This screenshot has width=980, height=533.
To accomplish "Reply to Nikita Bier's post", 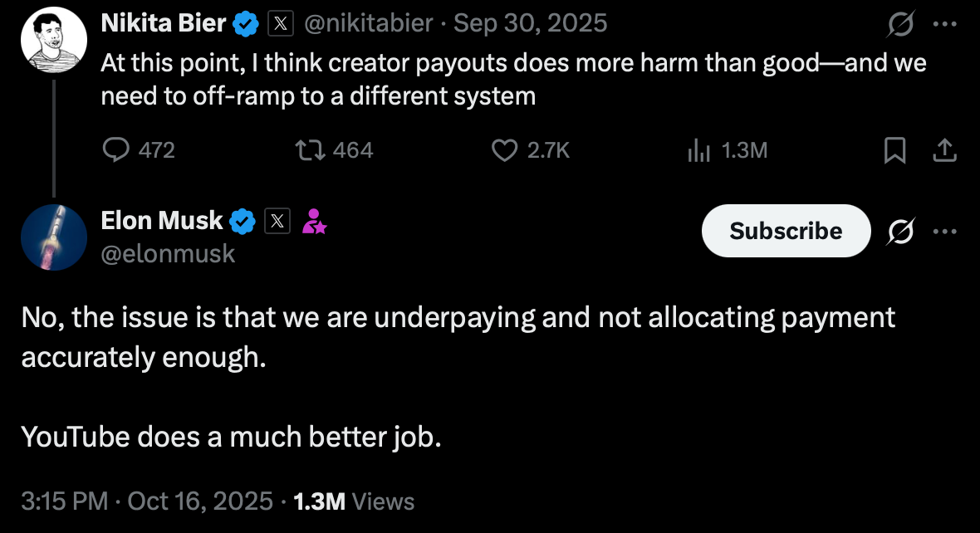I will tap(115, 149).
